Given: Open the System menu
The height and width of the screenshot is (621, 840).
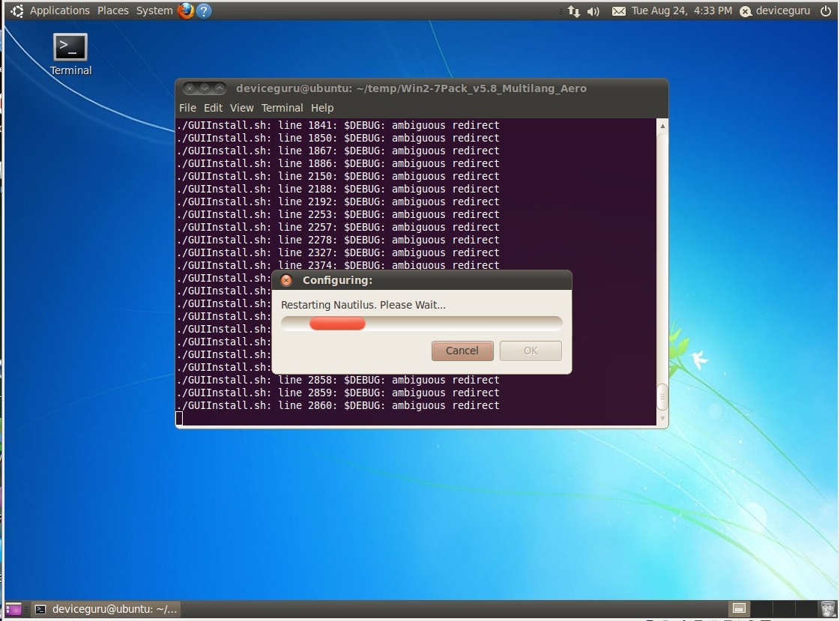Looking at the screenshot, I should click(154, 10).
